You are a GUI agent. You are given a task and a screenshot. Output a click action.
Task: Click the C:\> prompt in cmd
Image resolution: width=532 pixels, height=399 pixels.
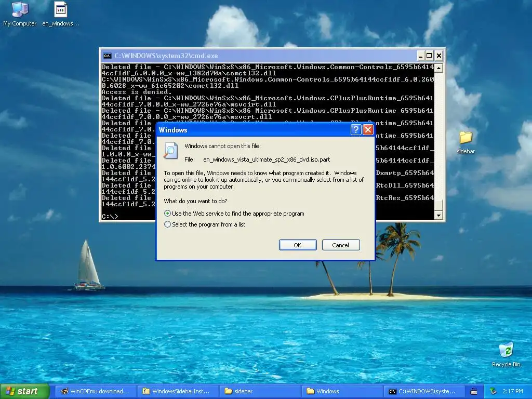[110, 216]
